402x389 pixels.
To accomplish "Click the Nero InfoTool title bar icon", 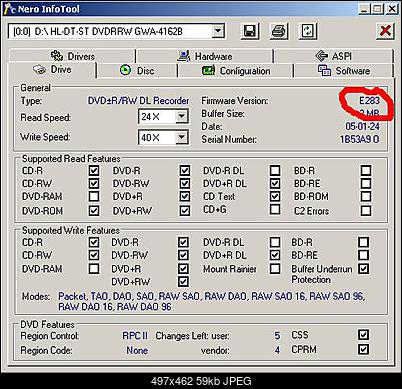I will [x=9, y=8].
